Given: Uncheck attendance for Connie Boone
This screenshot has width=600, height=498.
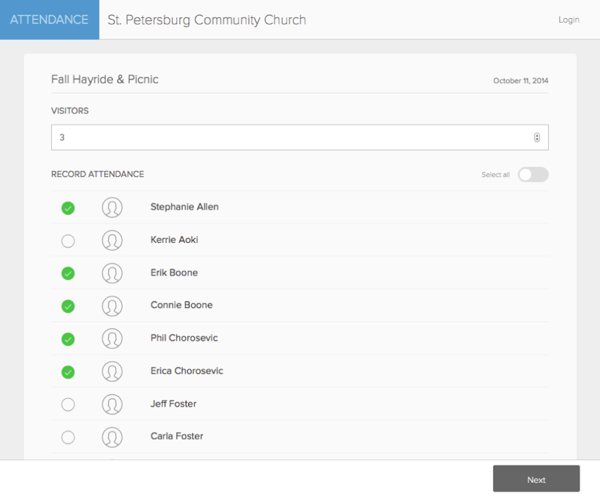Looking at the screenshot, I should [x=68, y=306].
